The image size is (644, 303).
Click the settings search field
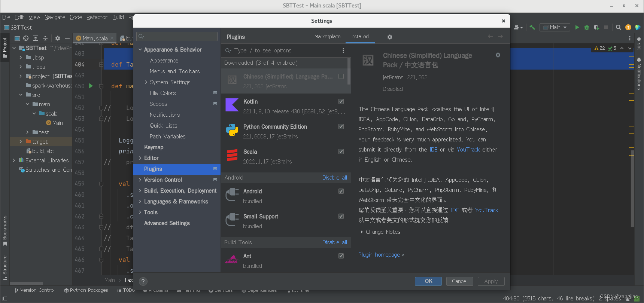[x=177, y=36]
